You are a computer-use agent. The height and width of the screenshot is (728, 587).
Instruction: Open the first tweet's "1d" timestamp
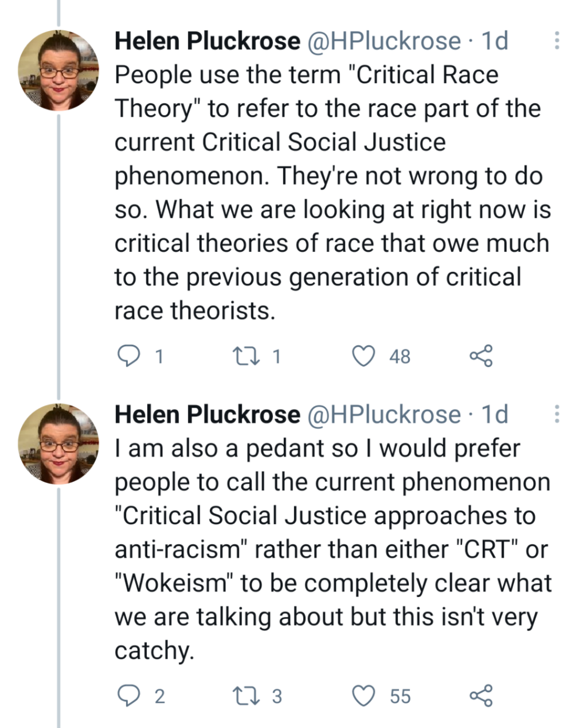(495, 41)
